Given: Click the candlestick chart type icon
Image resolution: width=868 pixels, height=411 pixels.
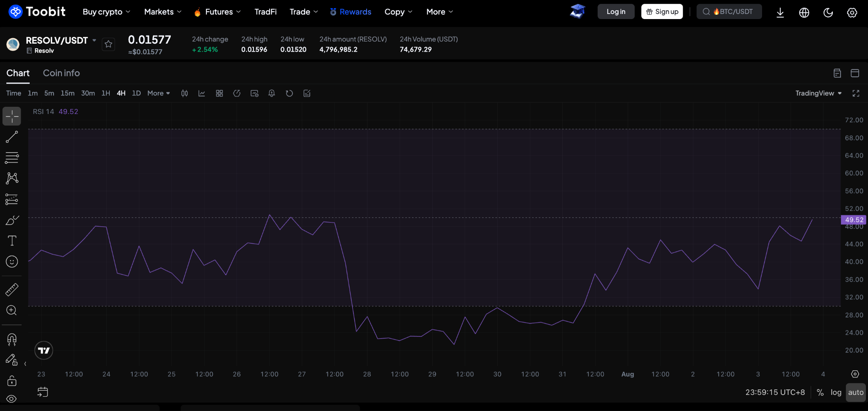Looking at the screenshot, I should 184,93.
